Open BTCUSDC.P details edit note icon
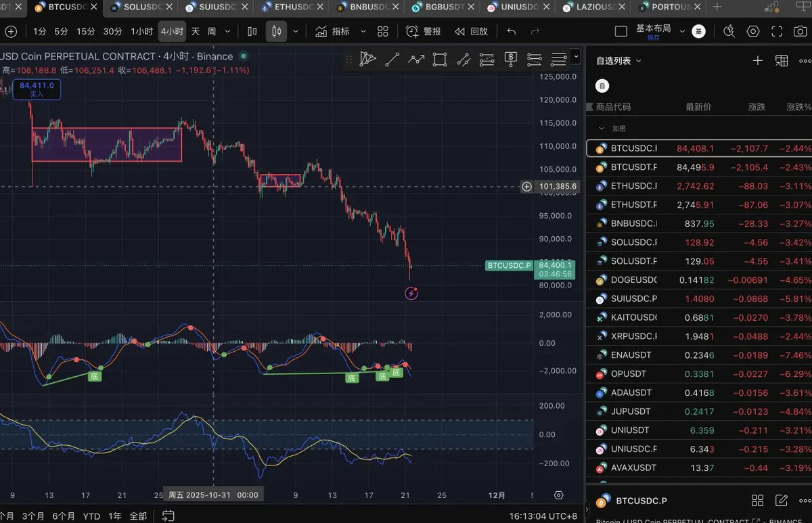Viewport: 812px width, 523px height. [x=782, y=501]
